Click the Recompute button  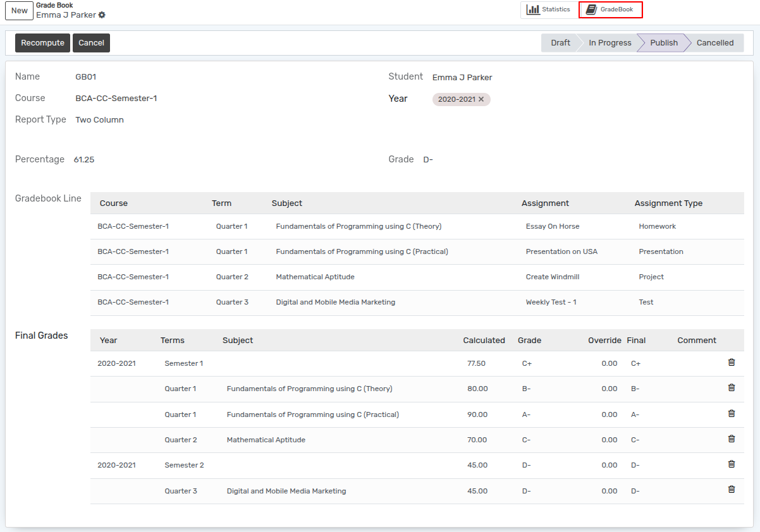(x=42, y=43)
